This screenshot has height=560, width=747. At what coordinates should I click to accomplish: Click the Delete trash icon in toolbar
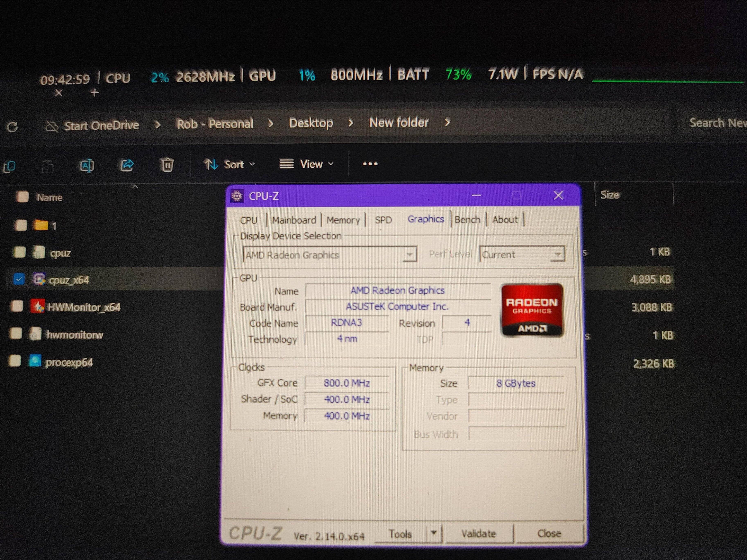(x=167, y=165)
